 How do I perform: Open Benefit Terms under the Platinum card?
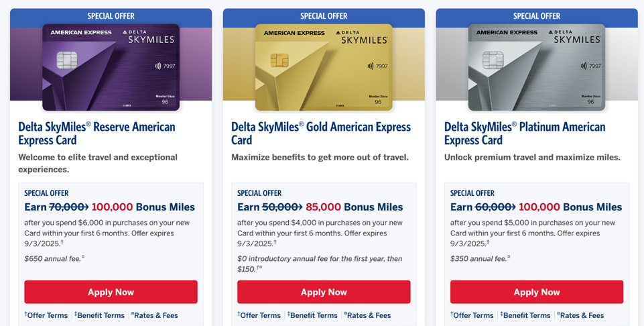[525, 315]
